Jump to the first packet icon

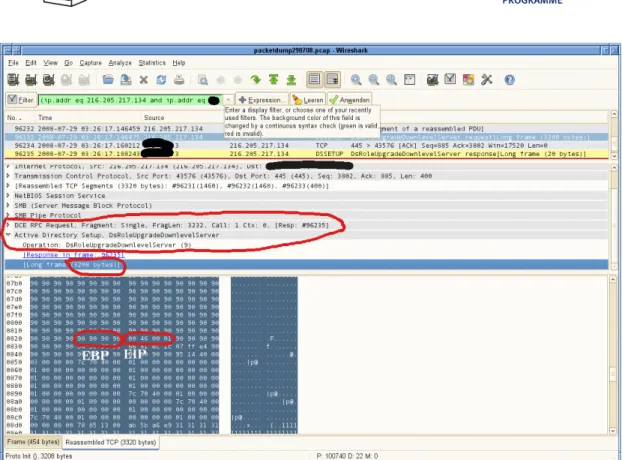273,80
